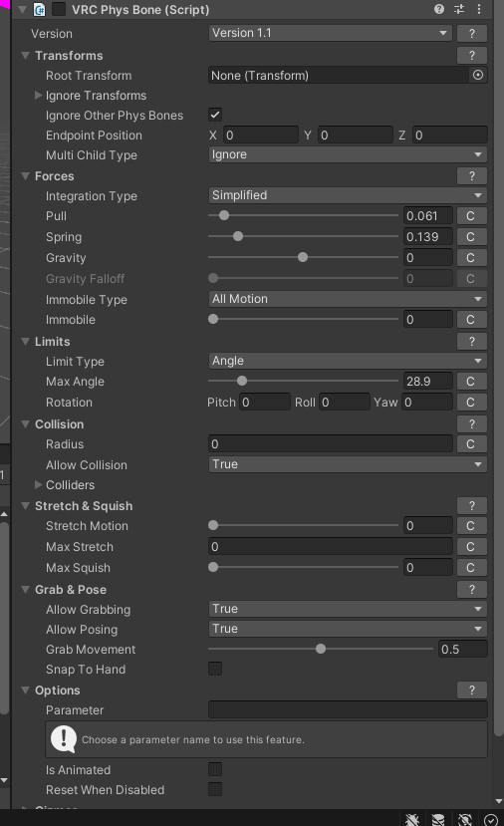This screenshot has width=504, height=826.
Task: Click the Grab Movement 0.5 value field
Action: tap(462, 649)
